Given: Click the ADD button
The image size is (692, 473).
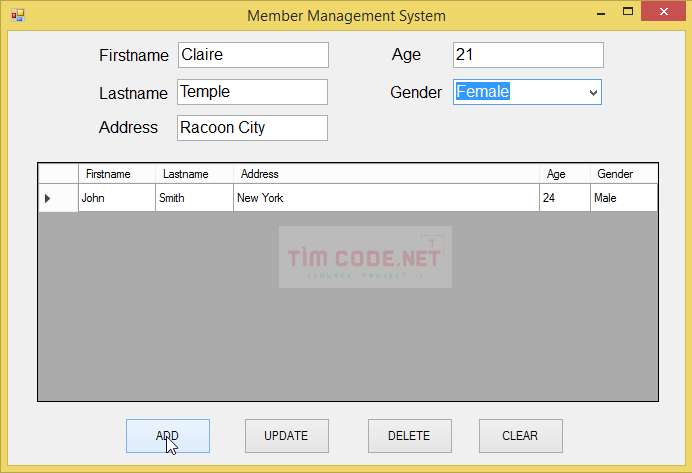Looking at the screenshot, I should [168, 436].
